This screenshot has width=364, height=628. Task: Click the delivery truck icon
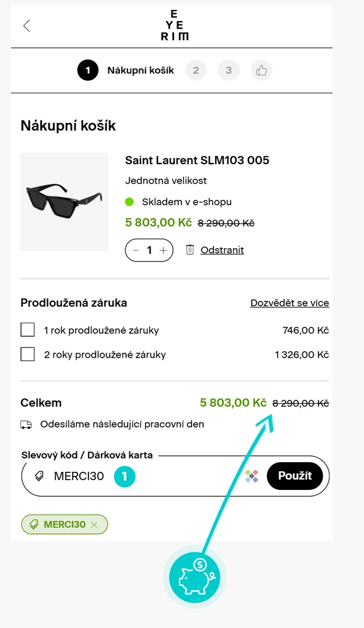pyautogui.click(x=26, y=425)
